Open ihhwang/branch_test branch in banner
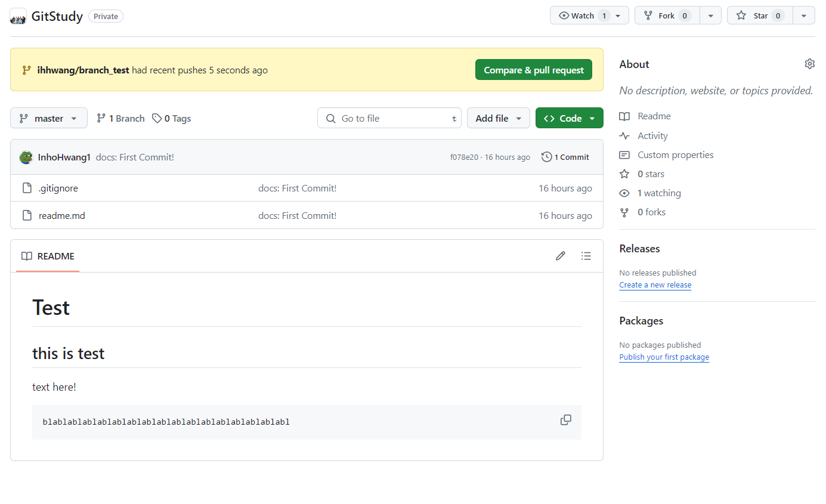Viewport: 826px width, 504px height. tap(83, 70)
